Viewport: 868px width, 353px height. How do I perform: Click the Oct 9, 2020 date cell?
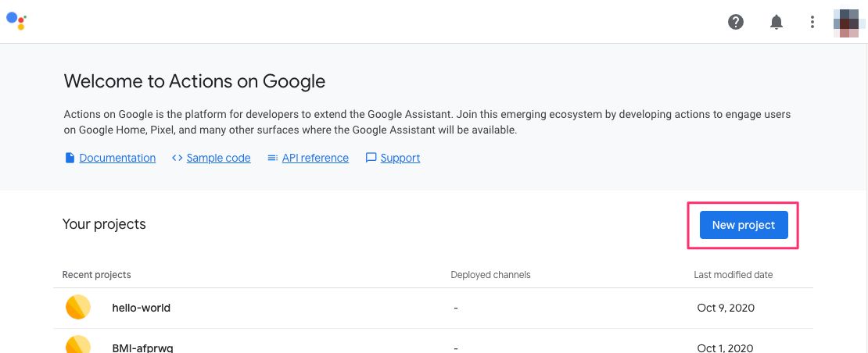pos(726,308)
